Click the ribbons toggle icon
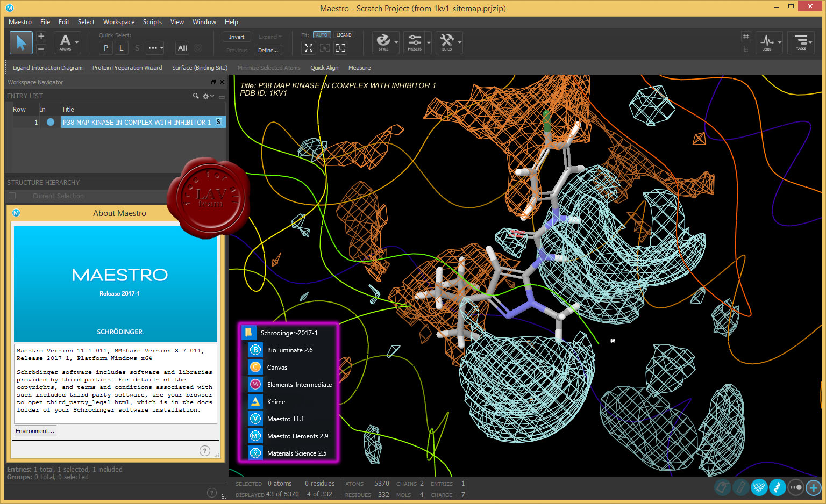The image size is (826, 504). pos(777,487)
